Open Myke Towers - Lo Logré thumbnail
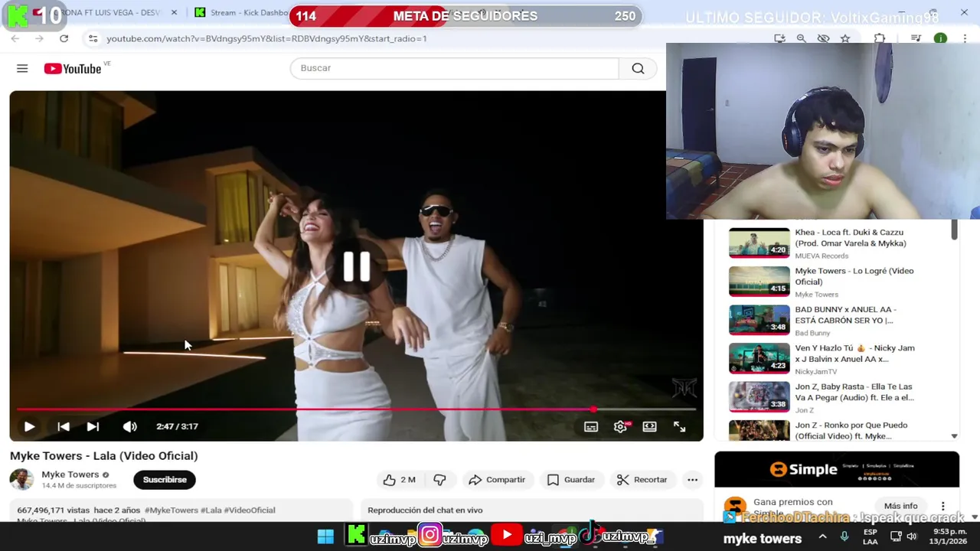Viewport: 980px width, 551px height. pos(759,281)
